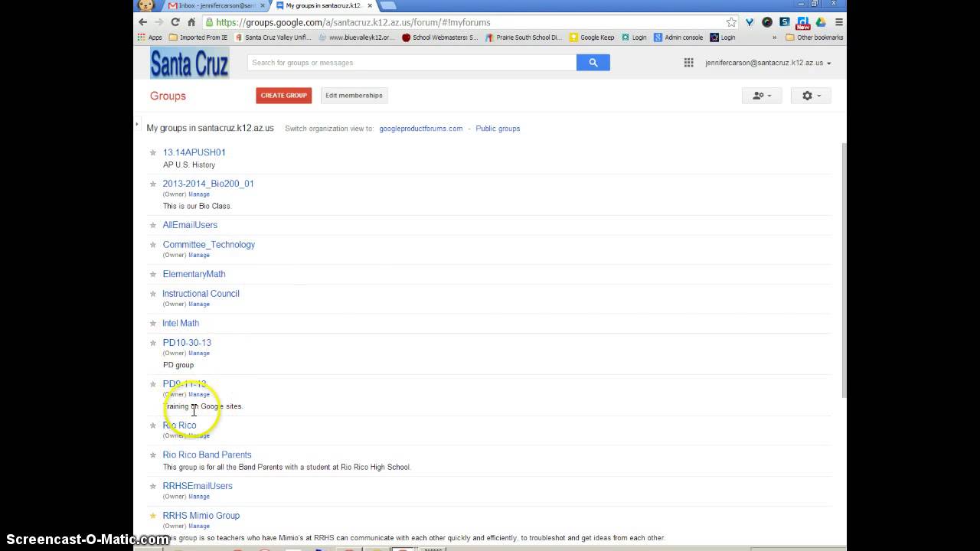Star the 13.14APUSH01 group
The width and height of the screenshot is (980, 551).
coord(152,152)
